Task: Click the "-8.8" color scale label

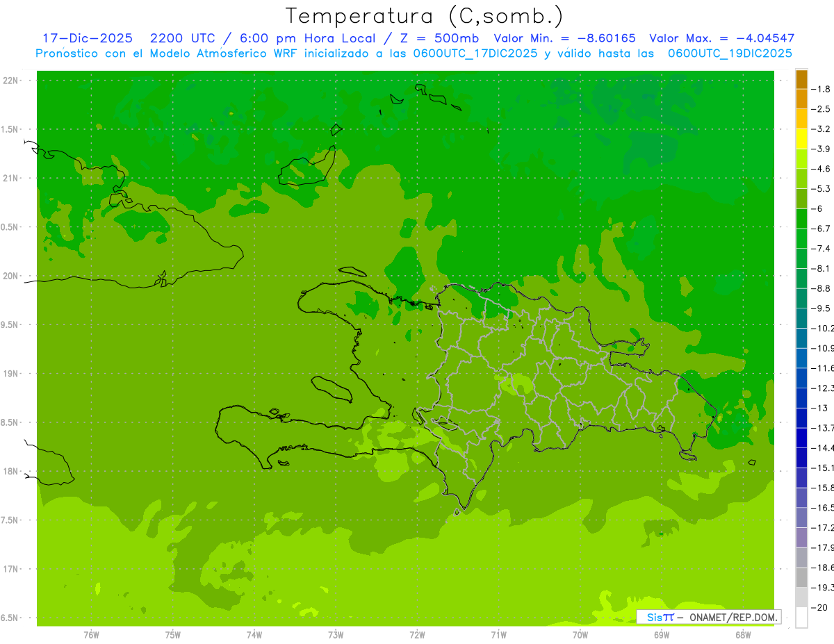Action: coord(820,288)
